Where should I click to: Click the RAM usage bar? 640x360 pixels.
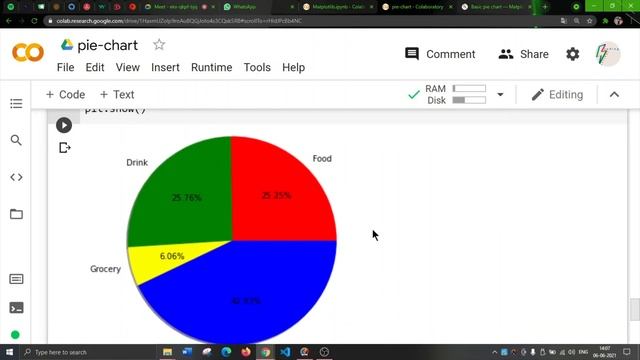469,88
